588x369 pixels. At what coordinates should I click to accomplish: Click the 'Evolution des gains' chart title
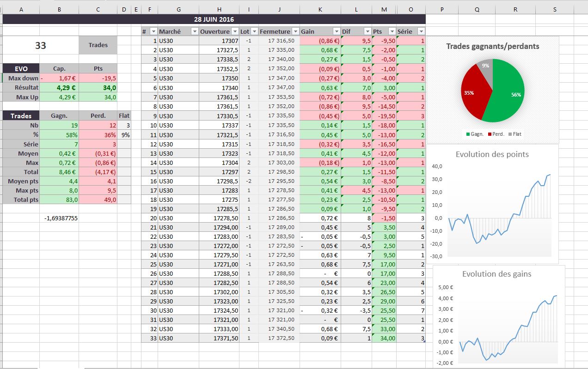tap(496, 274)
